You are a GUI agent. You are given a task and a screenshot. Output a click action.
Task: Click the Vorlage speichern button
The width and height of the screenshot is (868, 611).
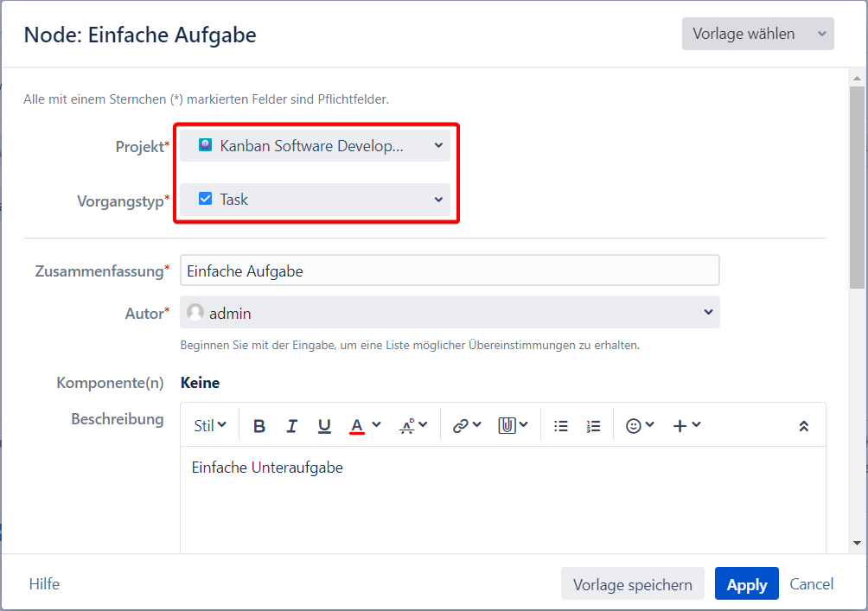(632, 584)
